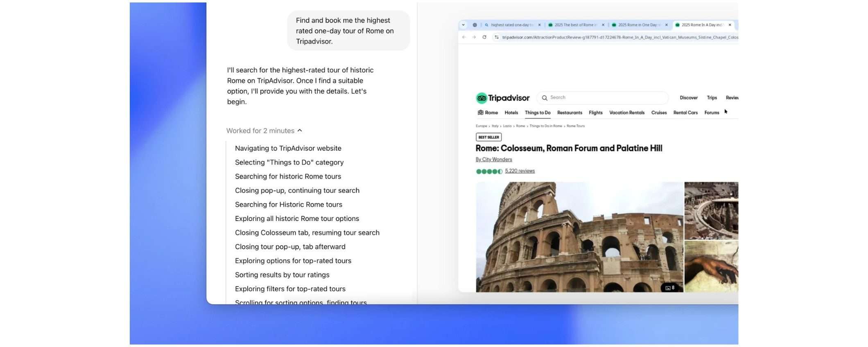
Task: Open the Rome destination link
Action: pyautogui.click(x=488, y=113)
